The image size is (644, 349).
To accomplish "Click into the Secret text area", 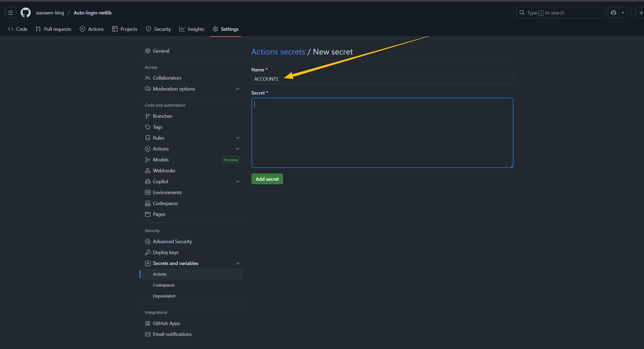I will [382, 133].
